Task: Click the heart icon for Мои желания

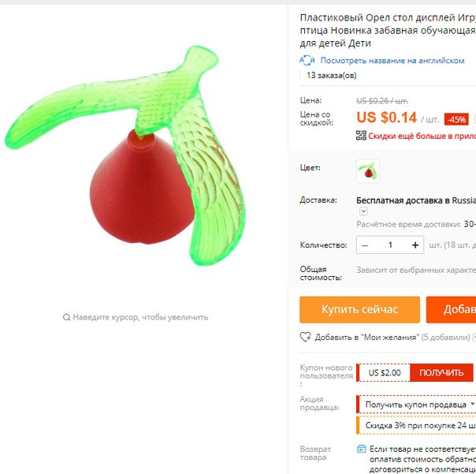Action: 306,337
